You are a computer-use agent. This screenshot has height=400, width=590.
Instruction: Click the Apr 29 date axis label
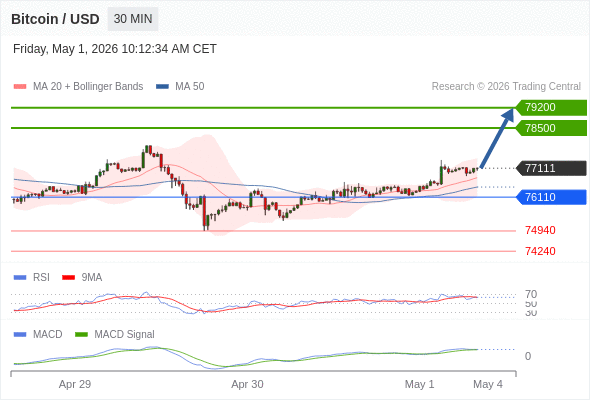pos(75,384)
